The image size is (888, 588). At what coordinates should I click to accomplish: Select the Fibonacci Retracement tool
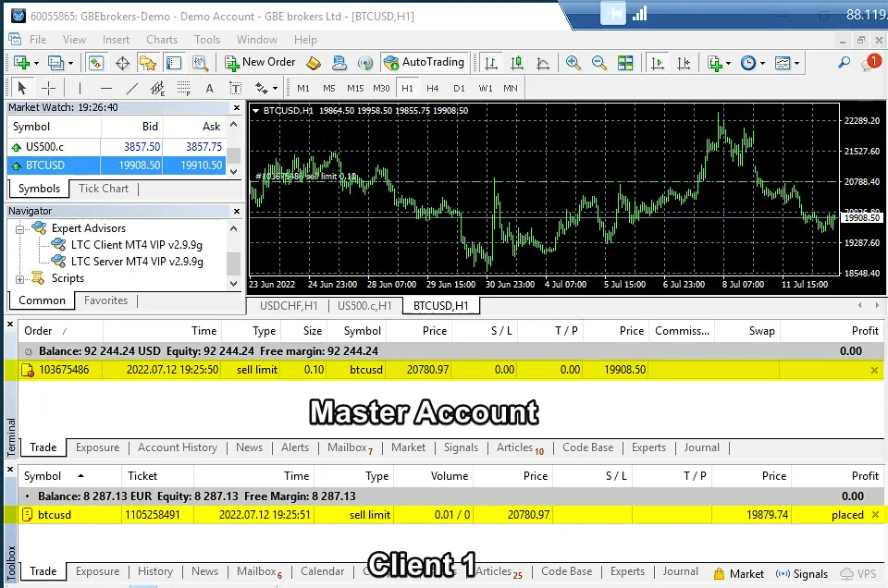pos(183,88)
